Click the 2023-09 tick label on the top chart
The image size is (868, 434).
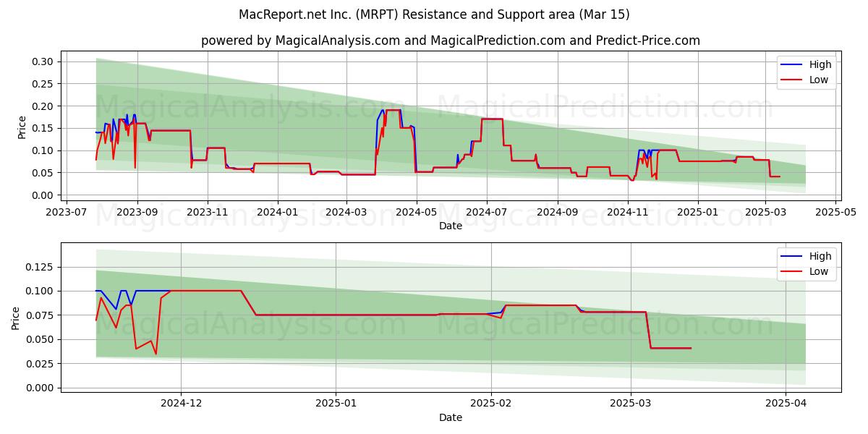click(137, 212)
